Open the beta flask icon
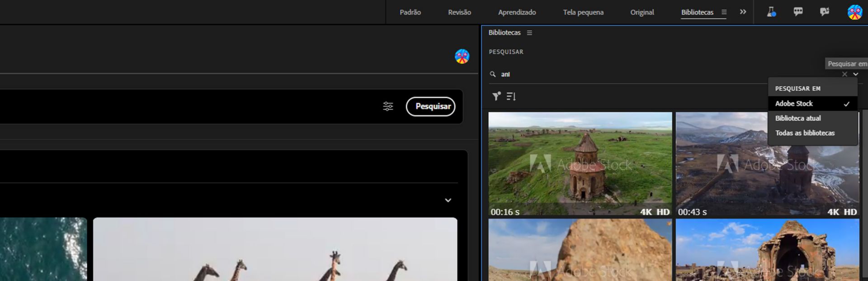This screenshot has height=281, width=868. [771, 12]
